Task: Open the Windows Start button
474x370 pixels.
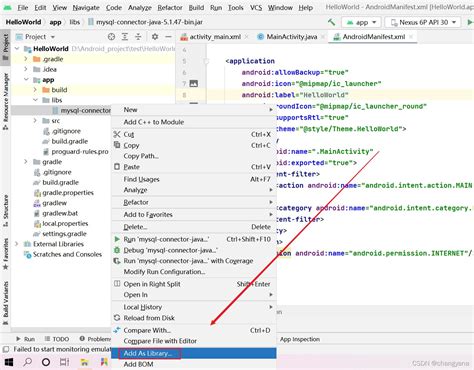Action: tap(9, 362)
